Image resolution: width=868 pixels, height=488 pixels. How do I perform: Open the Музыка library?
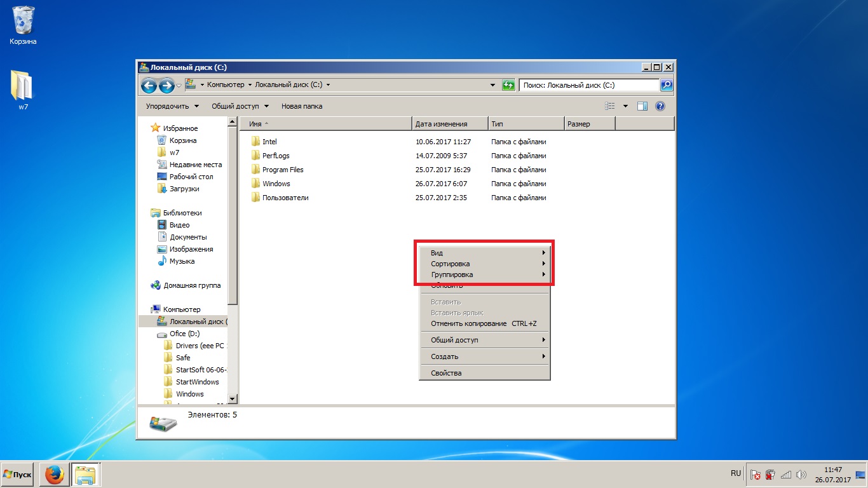175,261
